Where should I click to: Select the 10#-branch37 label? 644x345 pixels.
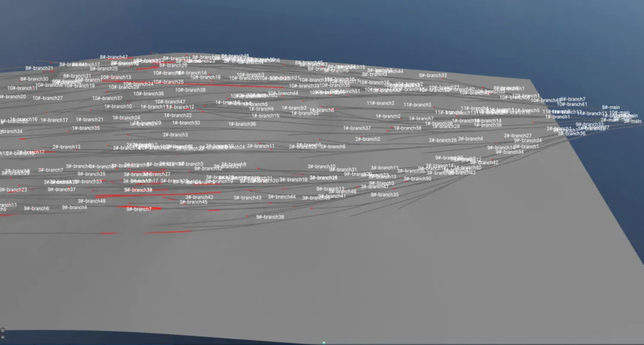coord(107,98)
